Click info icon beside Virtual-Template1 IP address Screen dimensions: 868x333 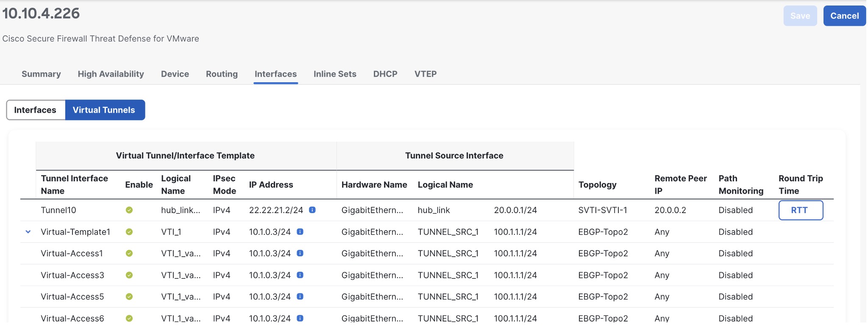pos(300,232)
